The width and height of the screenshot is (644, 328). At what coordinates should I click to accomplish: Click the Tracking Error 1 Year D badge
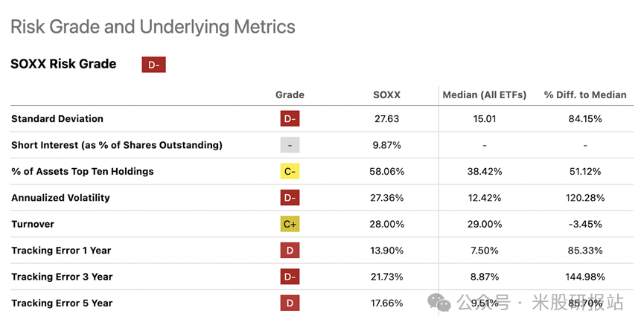[x=290, y=250]
